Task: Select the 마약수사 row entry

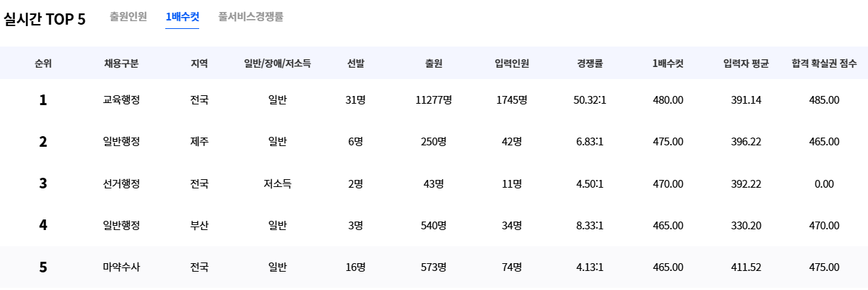Action: (x=121, y=267)
